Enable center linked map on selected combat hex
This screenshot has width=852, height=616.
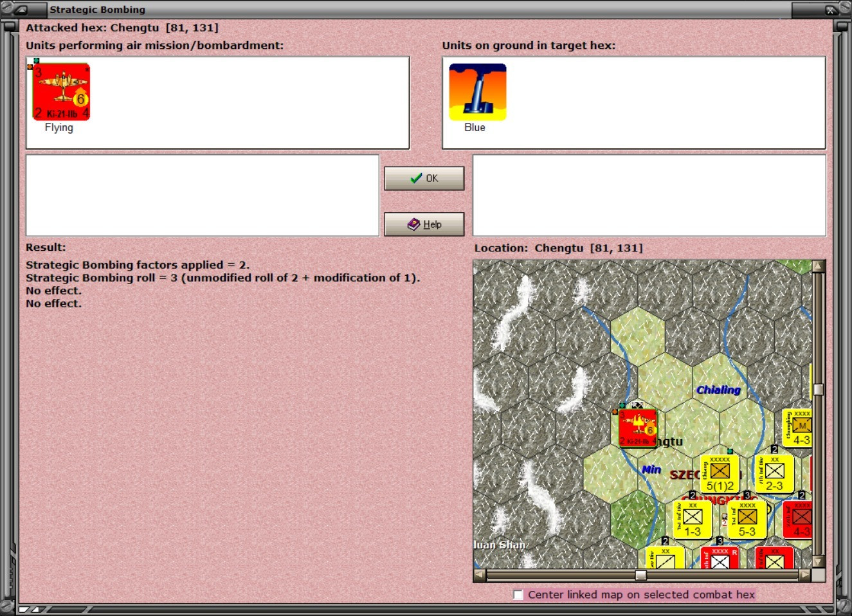pos(518,595)
